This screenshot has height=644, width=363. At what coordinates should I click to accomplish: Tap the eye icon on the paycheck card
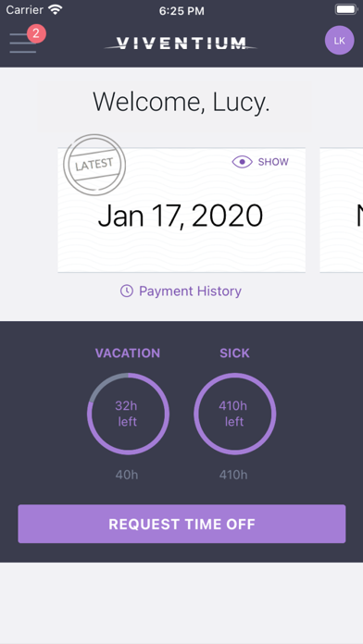coord(242,162)
